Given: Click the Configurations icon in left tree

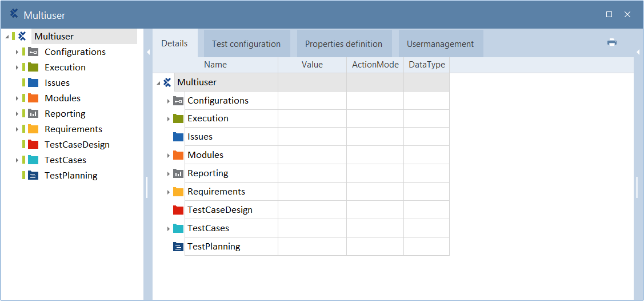Looking at the screenshot, I should coord(33,52).
